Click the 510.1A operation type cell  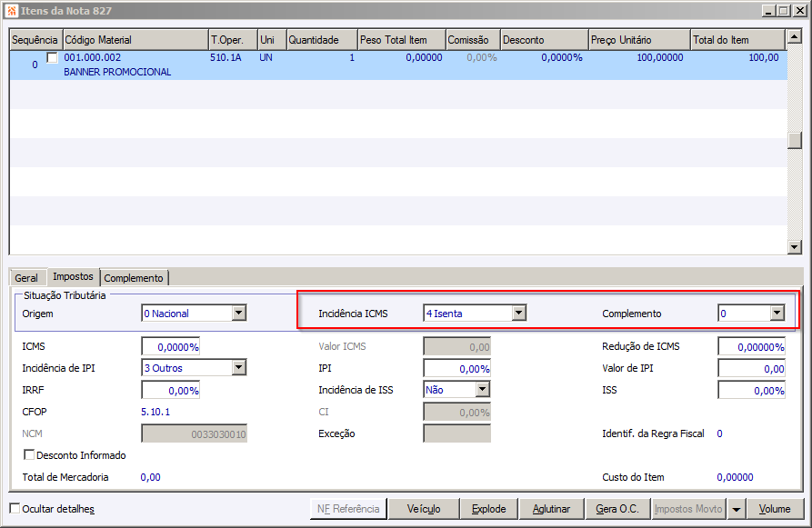point(226,57)
